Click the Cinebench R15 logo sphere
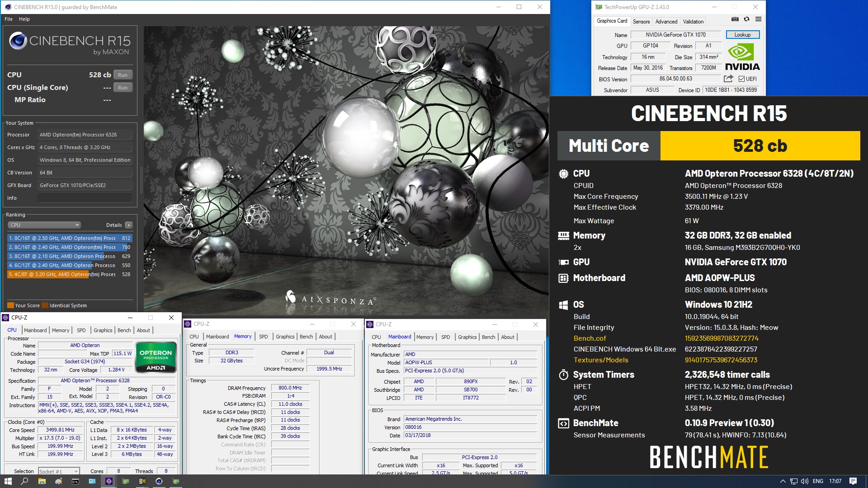 [x=18, y=41]
